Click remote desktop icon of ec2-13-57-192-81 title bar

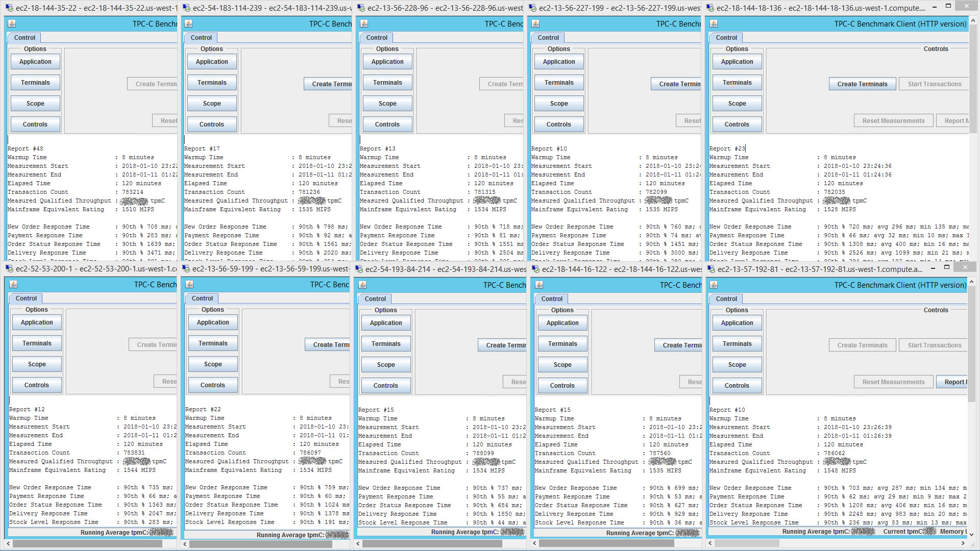[711, 269]
